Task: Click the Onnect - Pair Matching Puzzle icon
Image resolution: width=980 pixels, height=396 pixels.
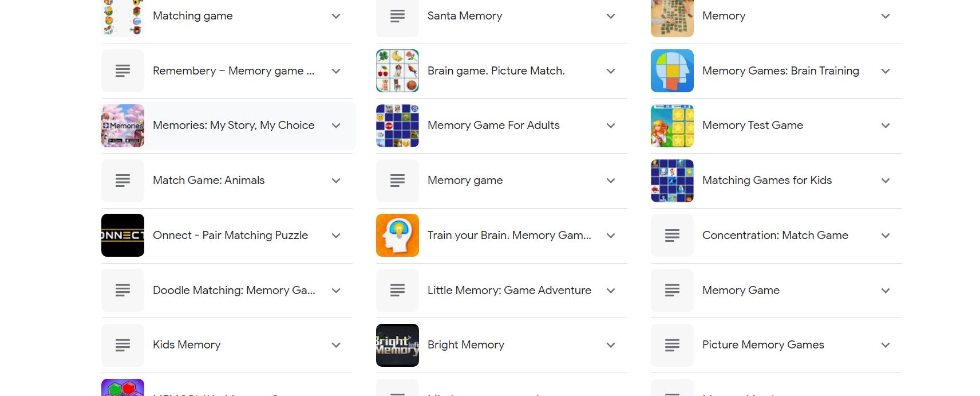Action: [x=122, y=235]
